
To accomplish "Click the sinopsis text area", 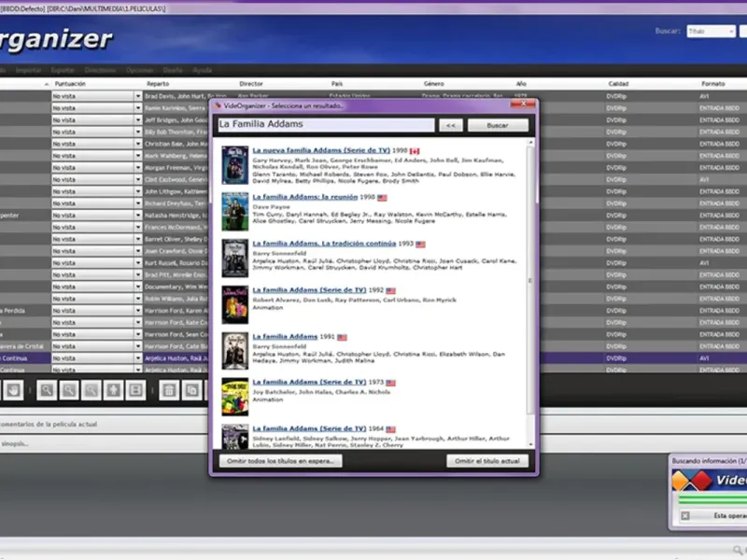I will point(104,444).
